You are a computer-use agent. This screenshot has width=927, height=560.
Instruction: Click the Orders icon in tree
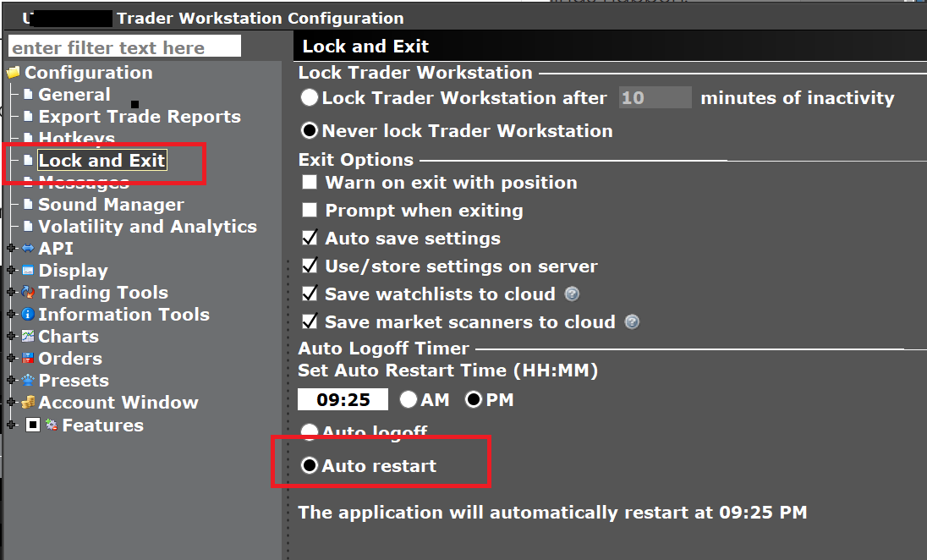[x=28, y=358]
